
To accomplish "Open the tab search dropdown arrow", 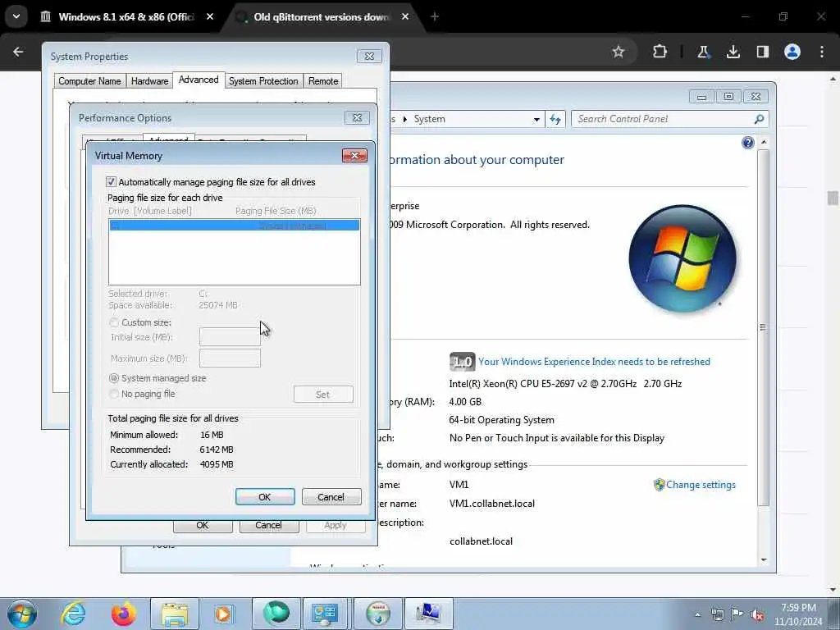I will click(x=16, y=16).
